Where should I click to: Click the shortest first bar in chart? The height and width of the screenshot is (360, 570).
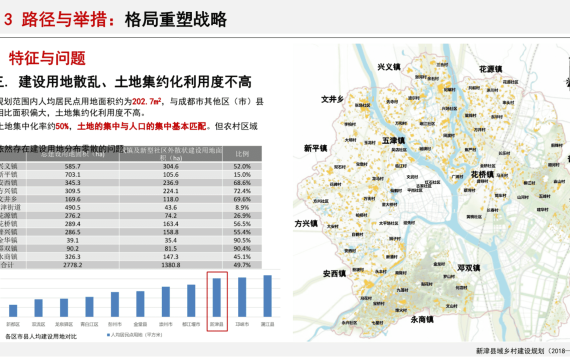point(13,311)
